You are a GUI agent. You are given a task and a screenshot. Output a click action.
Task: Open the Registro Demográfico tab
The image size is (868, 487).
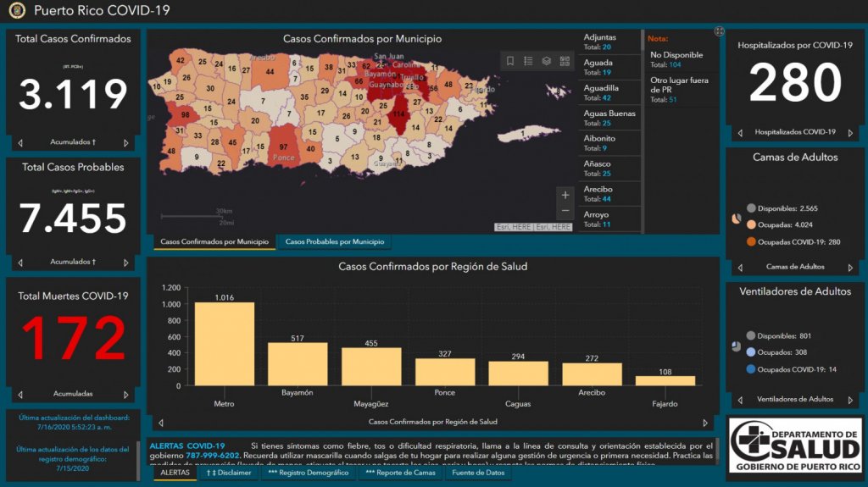[308, 473]
